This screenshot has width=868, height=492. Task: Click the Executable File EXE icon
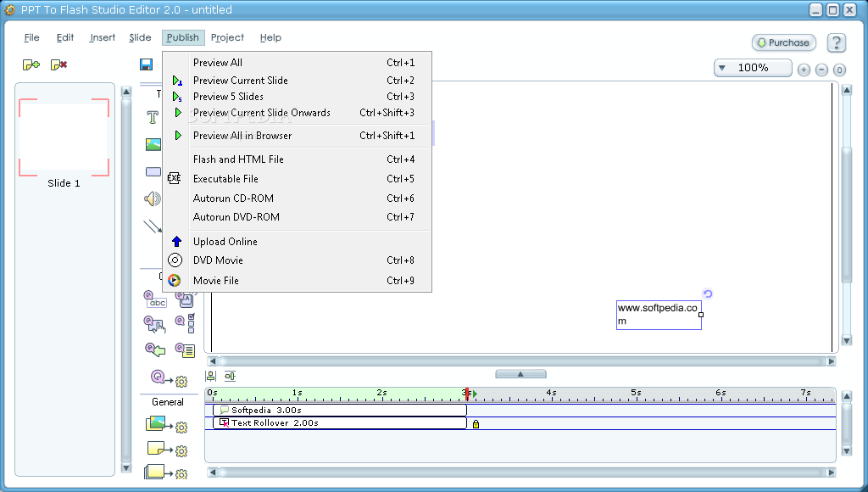click(174, 178)
